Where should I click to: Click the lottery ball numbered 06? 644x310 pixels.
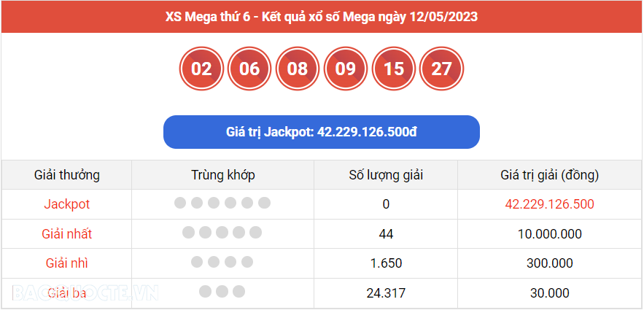click(x=249, y=69)
